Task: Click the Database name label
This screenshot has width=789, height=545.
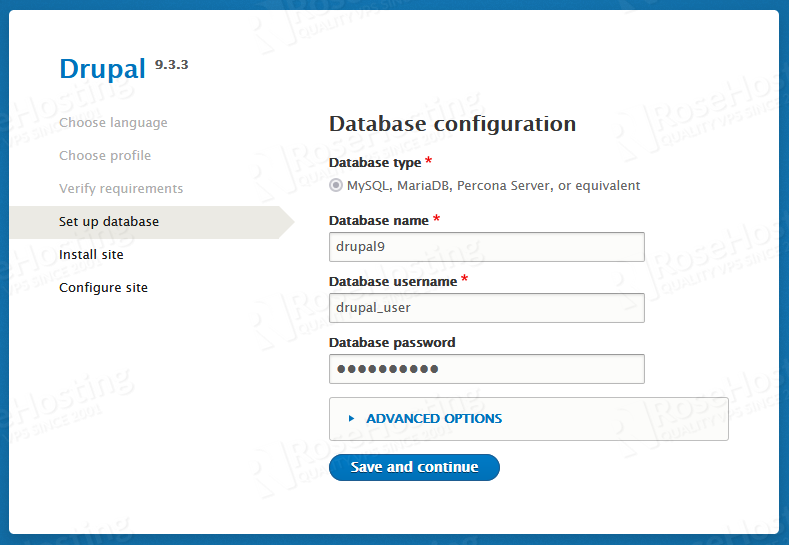Action: [378, 220]
